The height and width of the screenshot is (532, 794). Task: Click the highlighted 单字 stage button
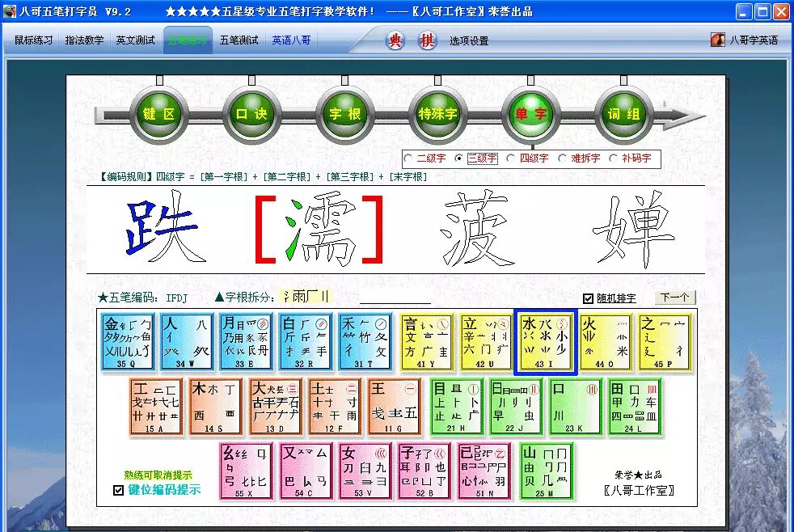click(530, 113)
